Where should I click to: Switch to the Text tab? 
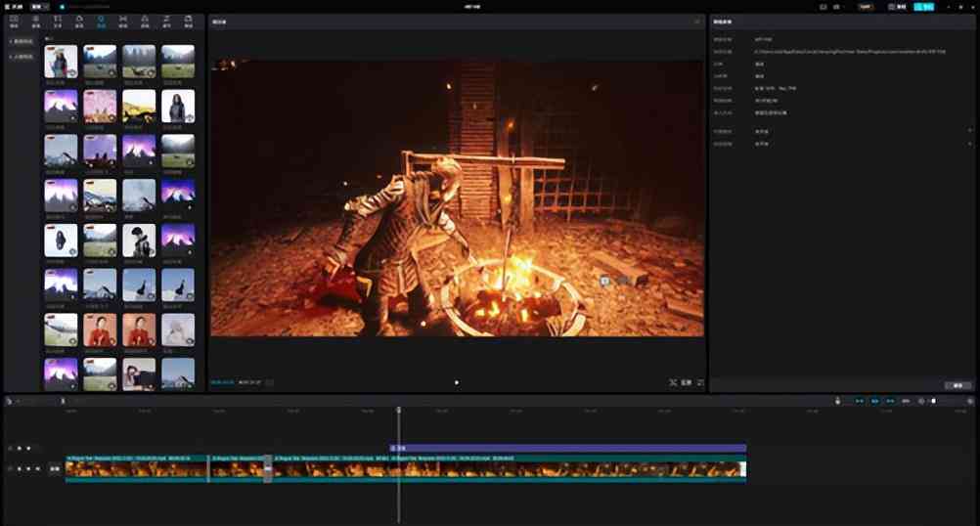pyautogui.click(x=58, y=22)
